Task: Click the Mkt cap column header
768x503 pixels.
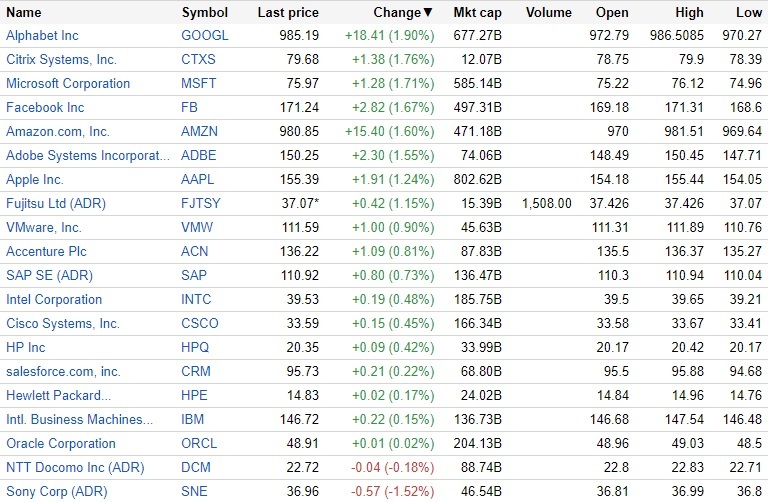Action: click(476, 13)
